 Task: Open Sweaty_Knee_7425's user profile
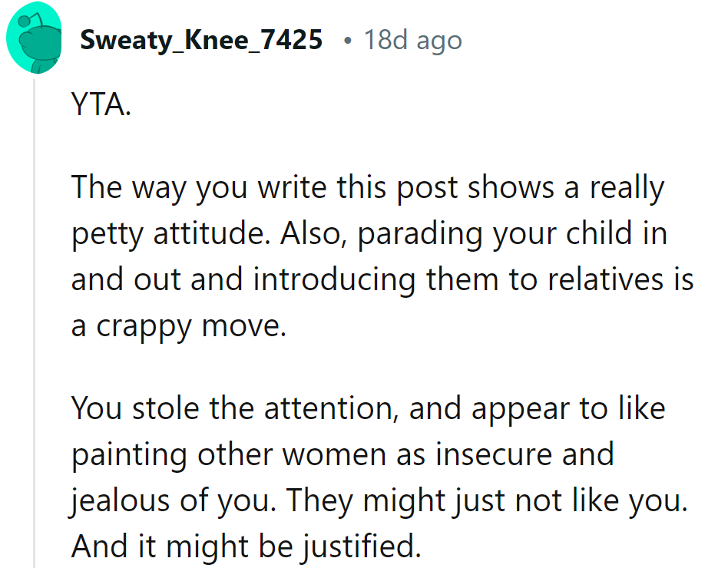pyautogui.click(x=201, y=40)
